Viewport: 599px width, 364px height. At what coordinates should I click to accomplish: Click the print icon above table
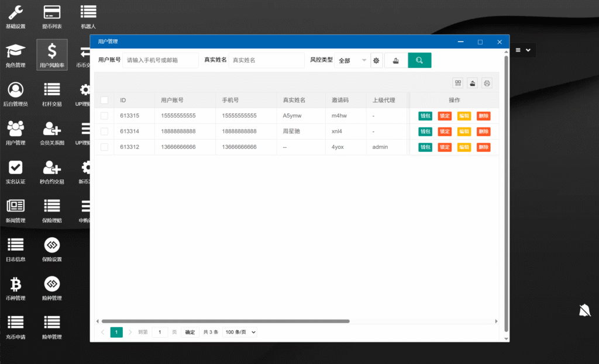pyautogui.click(x=487, y=83)
